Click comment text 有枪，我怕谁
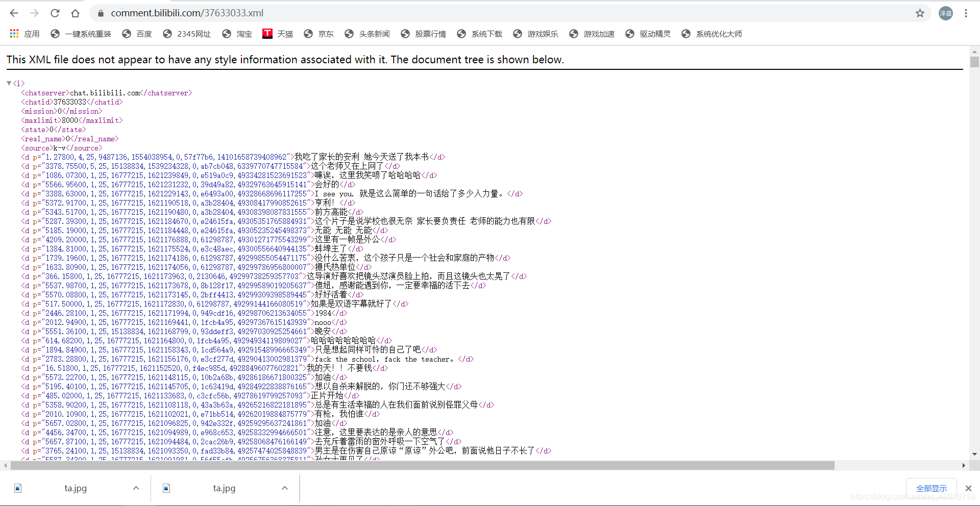The width and height of the screenshot is (980, 506). tap(339, 414)
